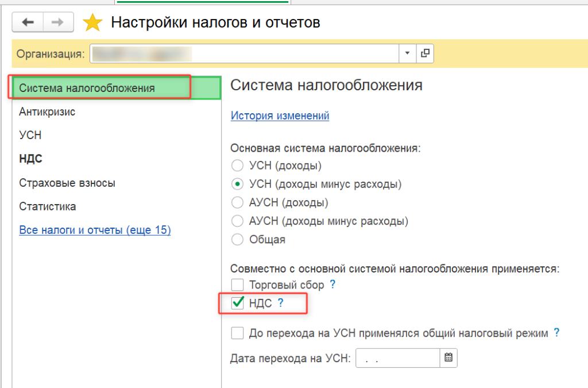Enable the Торговый сбор checkbox
The height and width of the screenshot is (388, 588).
click(x=238, y=285)
